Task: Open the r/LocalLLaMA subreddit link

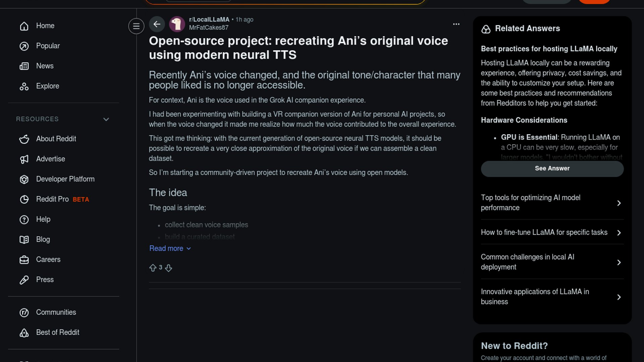Action: pos(209,19)
